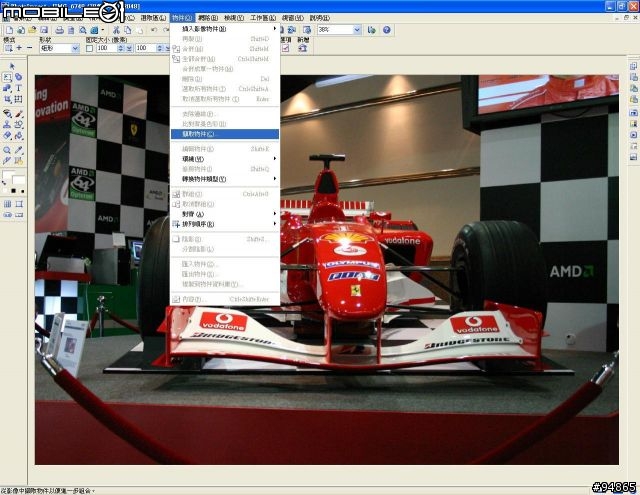Close the open 物件 menu in menu bar
This screenshot has height=495, width=640.
click(182, 18)
